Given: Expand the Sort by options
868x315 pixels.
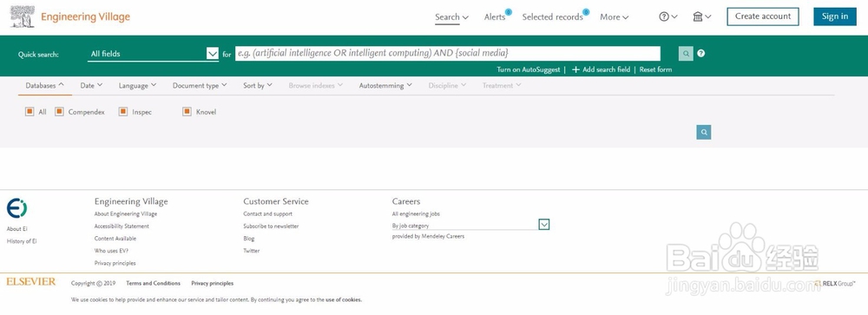Looking at the screenshot, I should [x=258, y=85].
